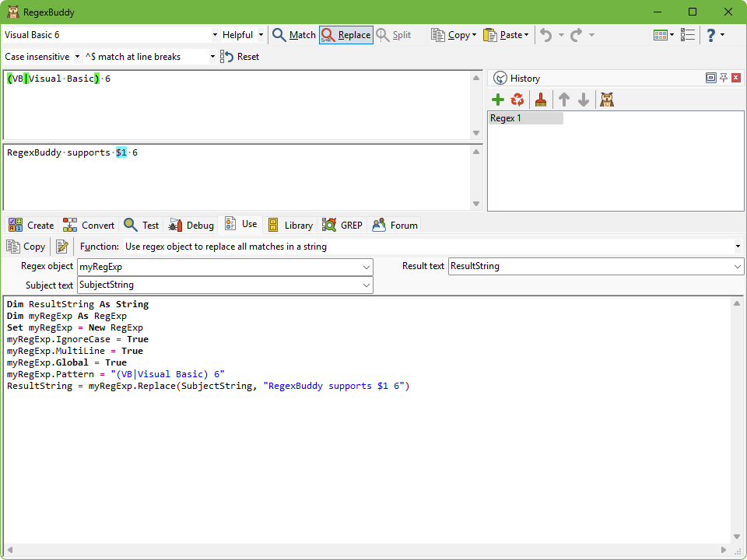Open the Help question mark
This screenshot has width=747, height=560.
coord(710,35)
